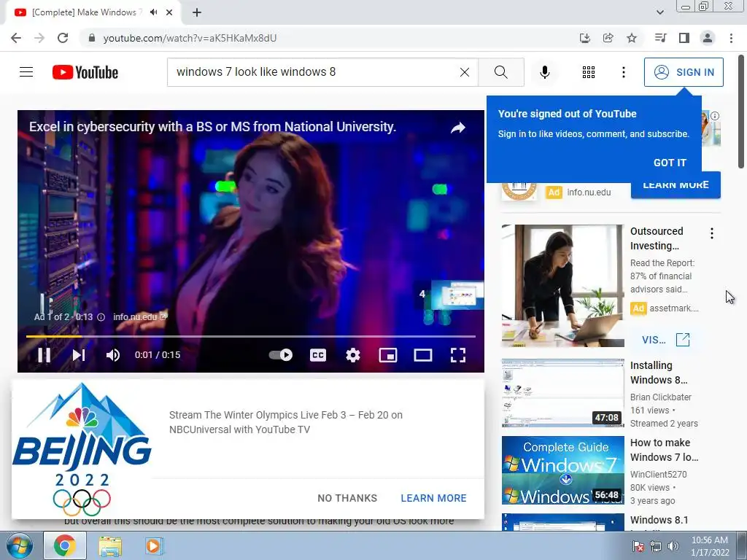
Task: Open the Complete Guide Windows 7 video thumbnail
Action: pos(562,470)
